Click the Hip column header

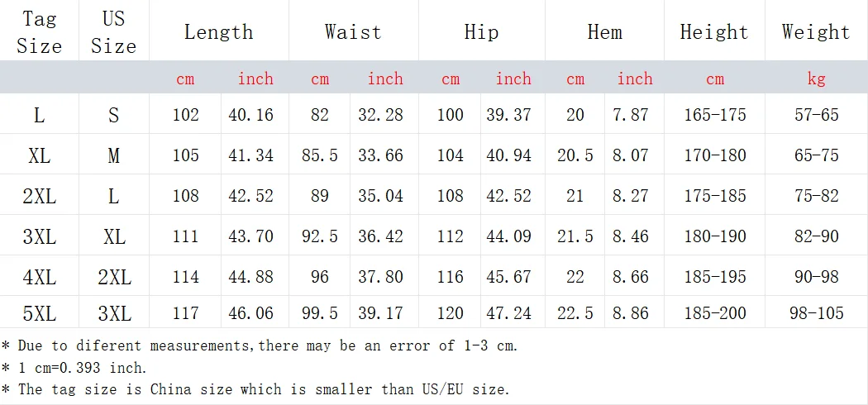pos(482,32)
